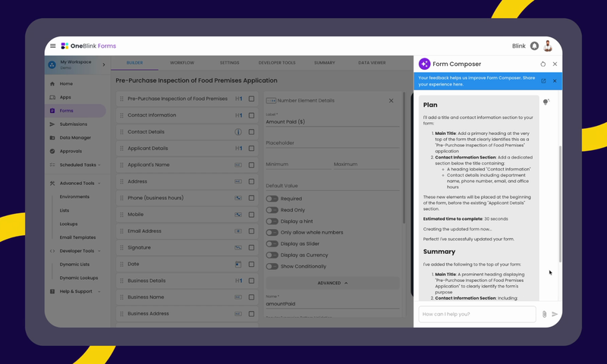Screen dimensions: 607x364
Task: Open Dynamic Lookups in sidebar
Action: click(x=79, y=278)
